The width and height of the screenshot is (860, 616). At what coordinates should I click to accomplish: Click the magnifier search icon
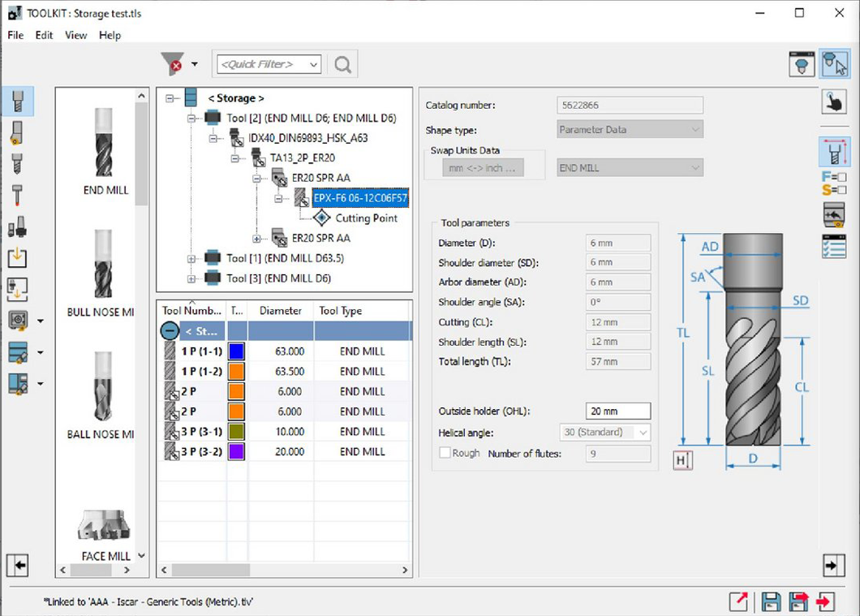pyautogui.click(x=343, y=65)
